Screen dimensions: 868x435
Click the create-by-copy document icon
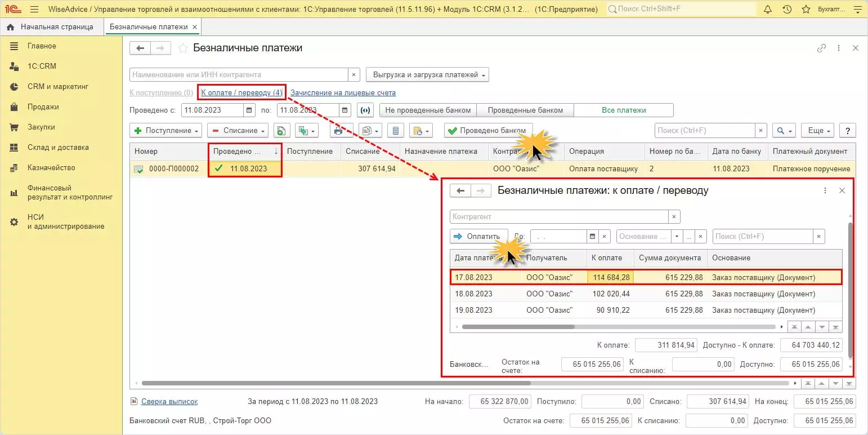(x=281, y=131)
